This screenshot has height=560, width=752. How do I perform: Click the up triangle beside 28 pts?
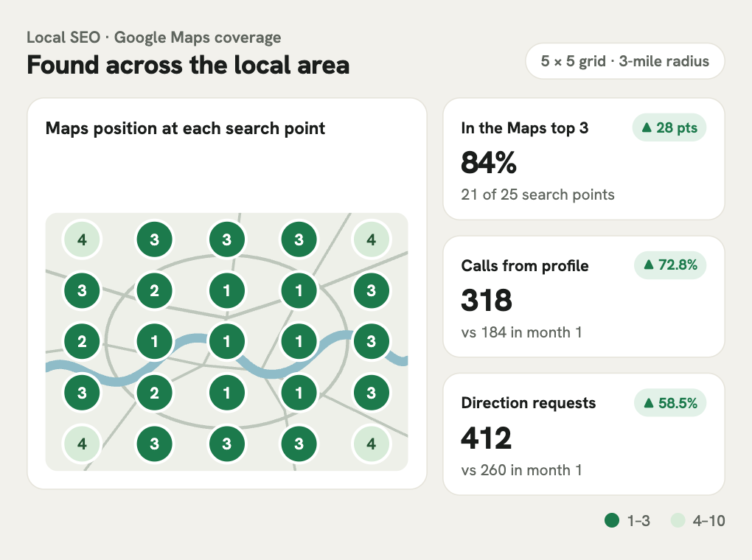tap(647, 127)
